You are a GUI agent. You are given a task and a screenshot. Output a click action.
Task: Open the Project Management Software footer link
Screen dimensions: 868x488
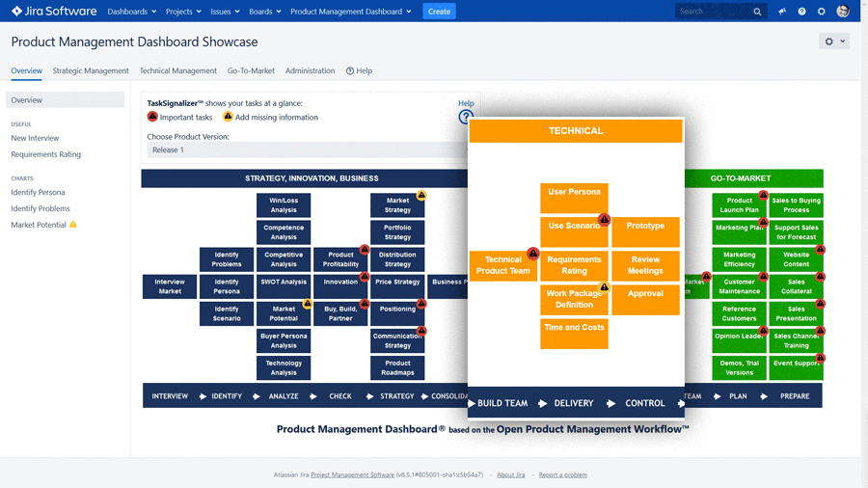click(x=353, y=474)
